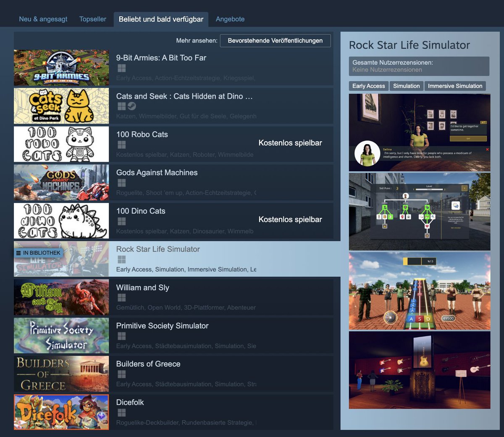Switch to Topseller tab
This screenshot has height=437, width=504.
93,19
